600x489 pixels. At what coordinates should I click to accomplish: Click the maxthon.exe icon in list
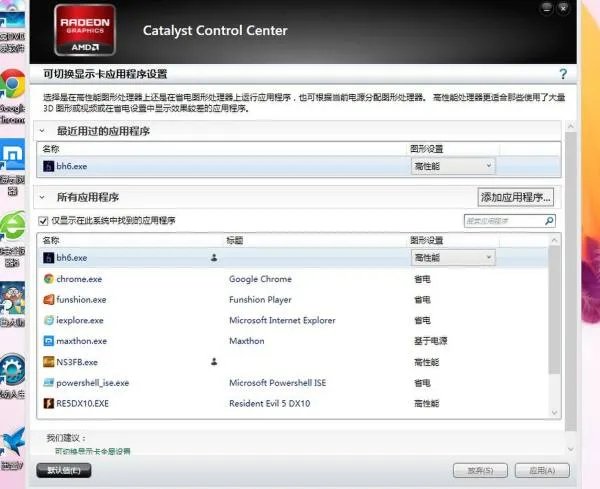pos(48,341)
